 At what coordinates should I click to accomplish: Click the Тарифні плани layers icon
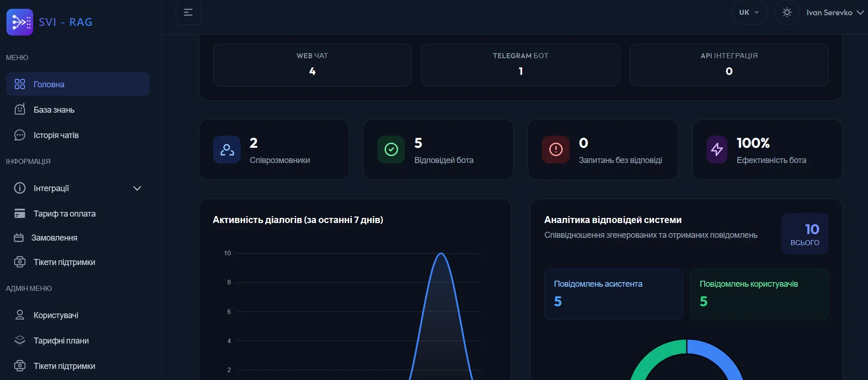coord(20,341)
